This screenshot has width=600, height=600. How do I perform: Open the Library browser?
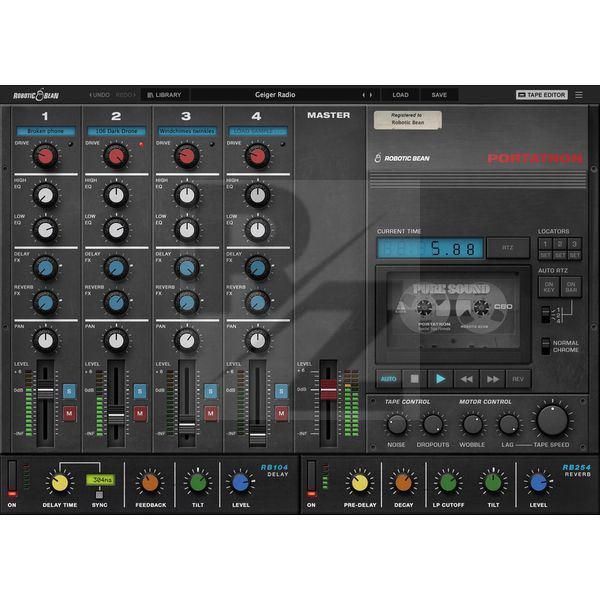(x=165, y=95)
